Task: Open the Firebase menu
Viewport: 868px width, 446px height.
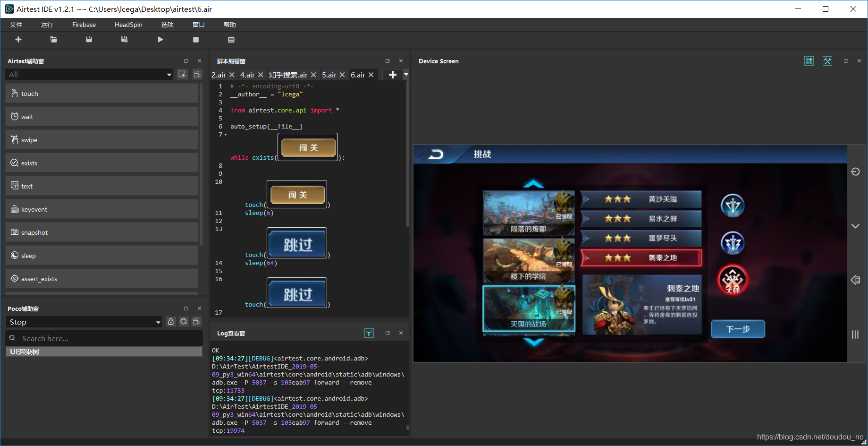Action: coord(84,25)
